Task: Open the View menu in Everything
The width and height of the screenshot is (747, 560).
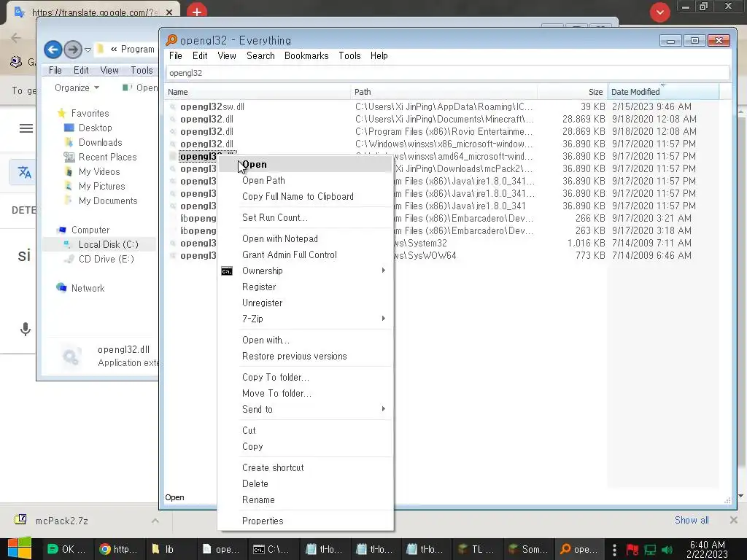Action: pos(227,55)
